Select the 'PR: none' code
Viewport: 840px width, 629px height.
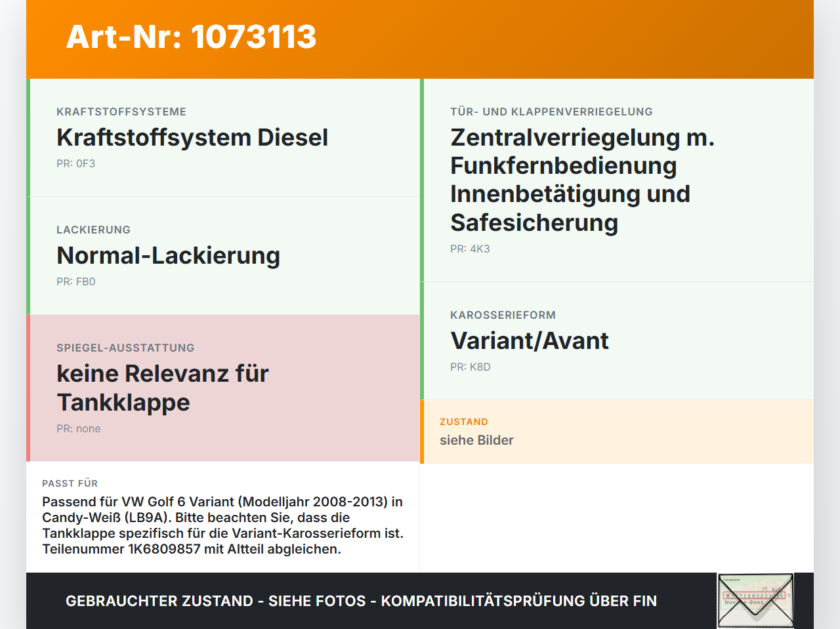tap(79, 429)
